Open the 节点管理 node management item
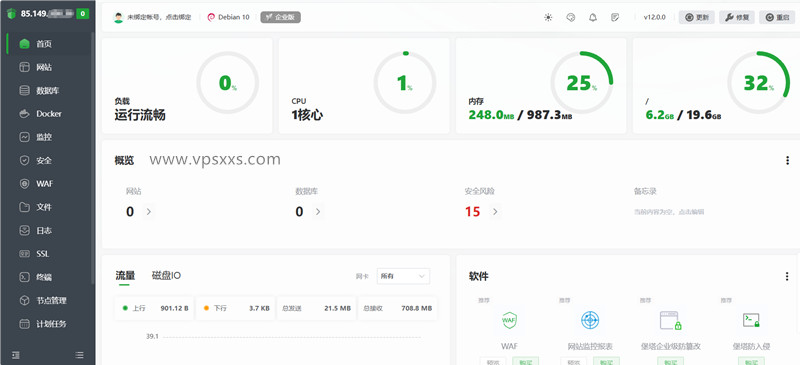800x365 pixels. [48, 301]
